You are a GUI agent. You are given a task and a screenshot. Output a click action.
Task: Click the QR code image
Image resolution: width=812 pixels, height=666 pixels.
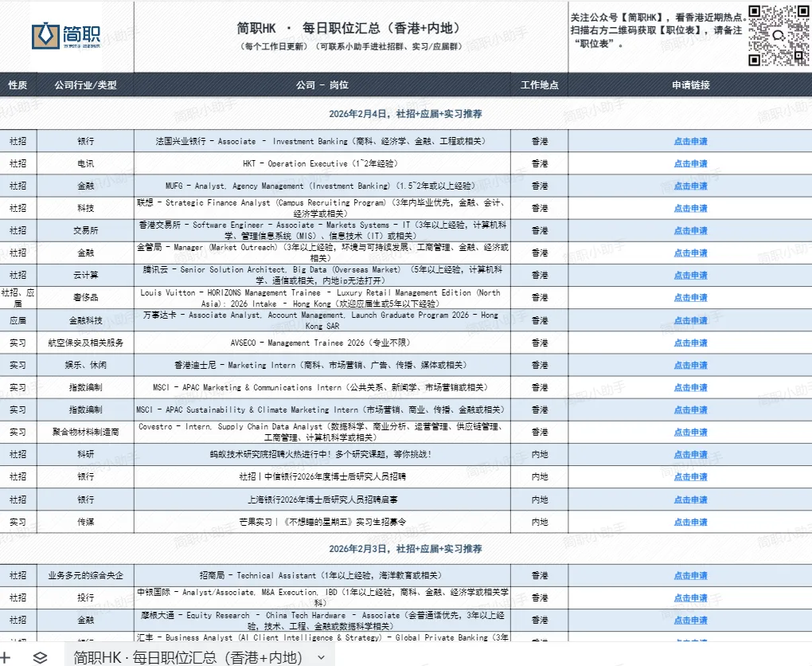[x=779, y=36]
